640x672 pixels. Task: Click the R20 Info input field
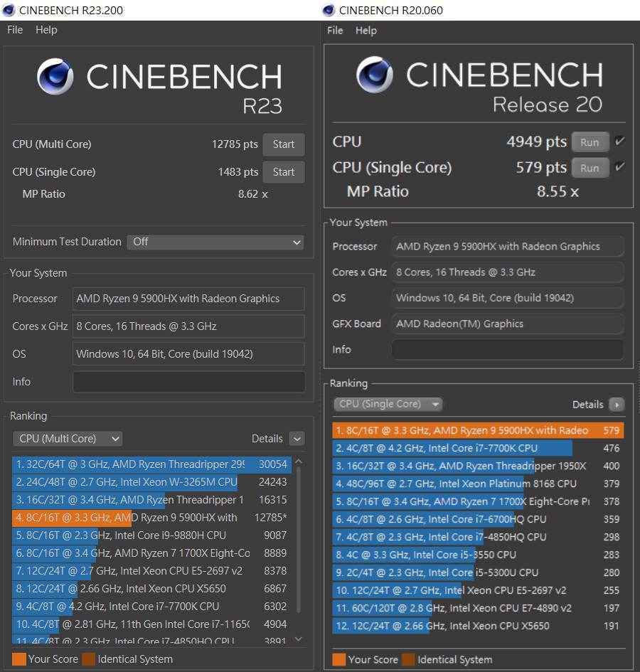pyautogui.click(x=508, y=349)
